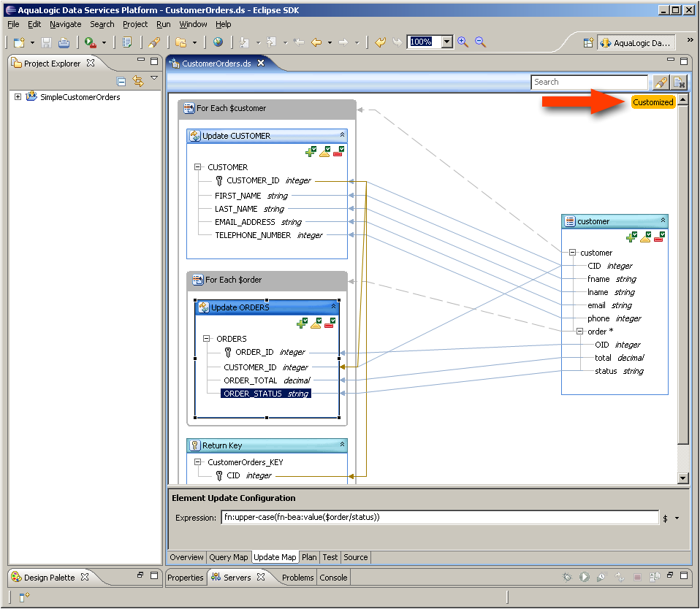Open the Navigate menu
The width and height of the screenshot is (700, 609).
pyautogui.click(x=66, y=24)
